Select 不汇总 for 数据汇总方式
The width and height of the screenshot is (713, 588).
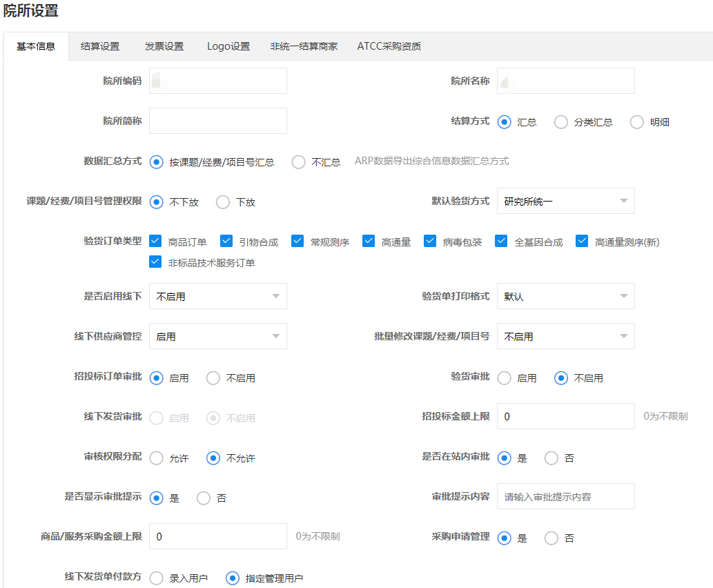pyautogui.click(x=299, y=162)
